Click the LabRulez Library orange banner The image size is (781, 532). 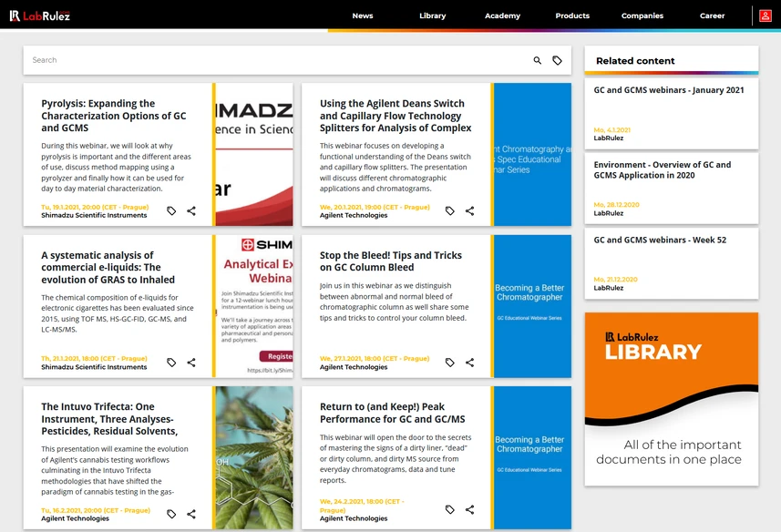(672, 399)
